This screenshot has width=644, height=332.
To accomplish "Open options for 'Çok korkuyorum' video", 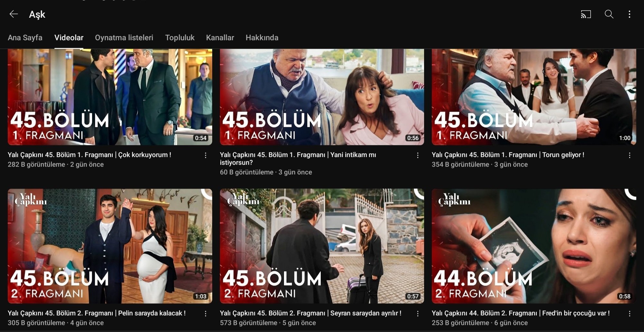I will [205, 155].
